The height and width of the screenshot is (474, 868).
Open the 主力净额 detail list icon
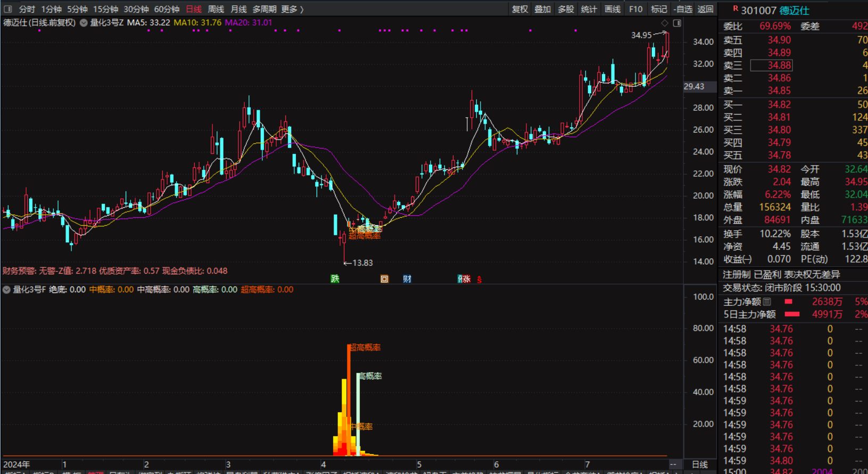767,301
